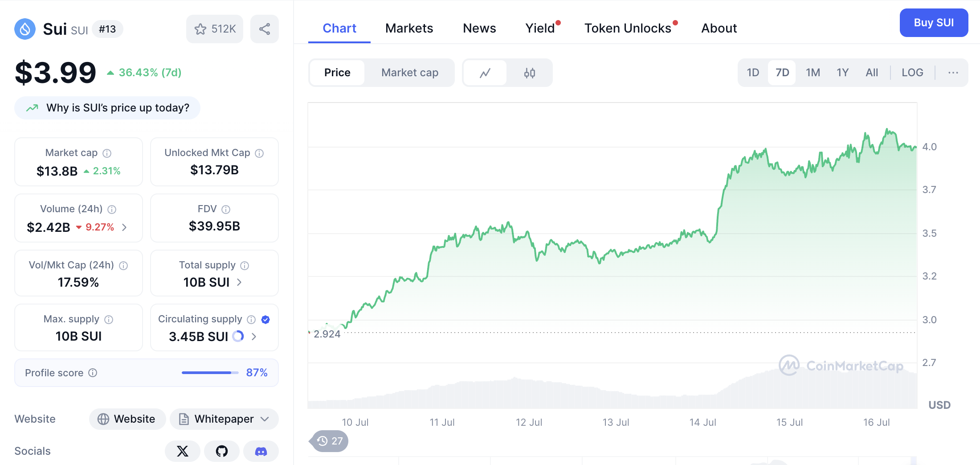Click the circulating supply progress ring
This screenshot has height=465, width=980.
(x=238, y=336)
